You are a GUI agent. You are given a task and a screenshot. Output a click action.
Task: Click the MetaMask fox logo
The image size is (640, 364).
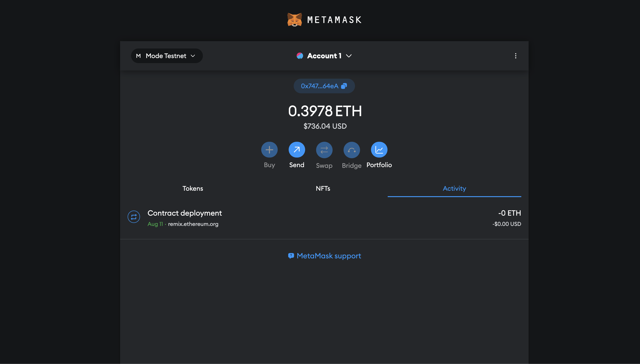[294, 20]
